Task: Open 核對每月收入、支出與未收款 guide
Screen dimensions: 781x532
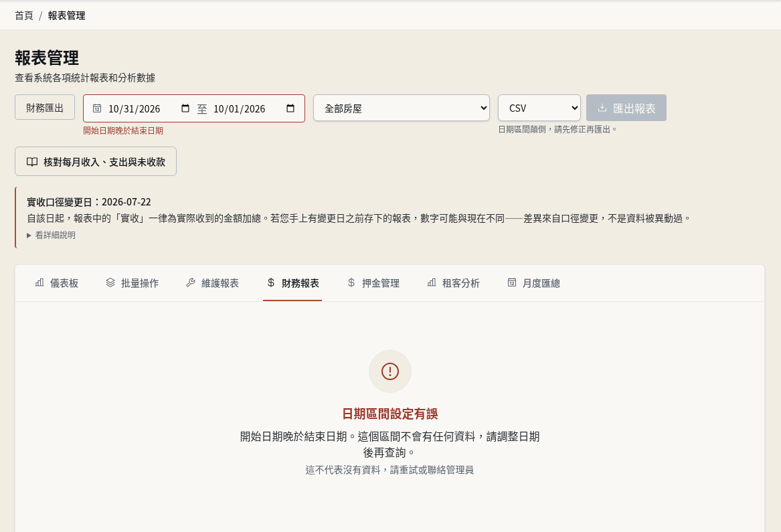Action: click(96, 161)
